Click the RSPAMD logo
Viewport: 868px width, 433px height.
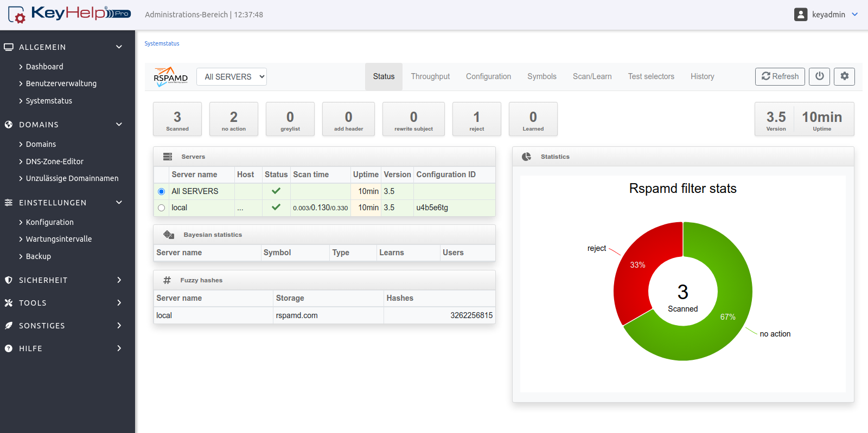pos(170,77)
